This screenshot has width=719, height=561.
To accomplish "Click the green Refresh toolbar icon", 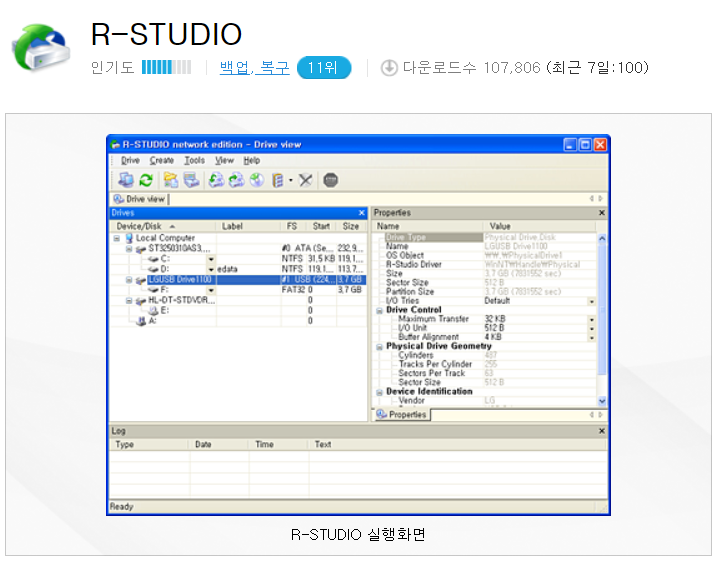I will pyautogui.click(x=146, y=180).
